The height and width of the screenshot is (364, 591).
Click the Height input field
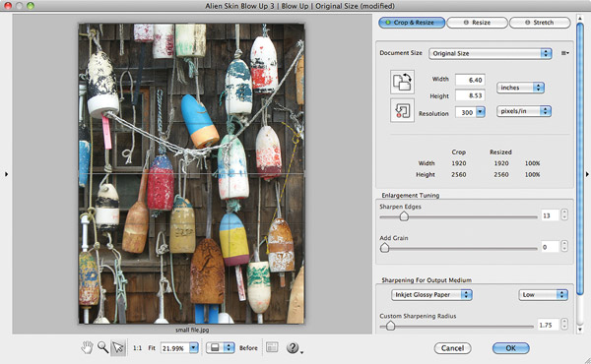point(470,95)
